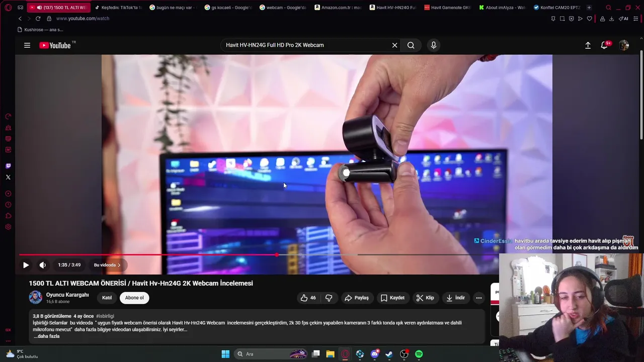Open the Oyuncu Karargahı channel name link
This screenshot has height=362, width=644.
67,295
